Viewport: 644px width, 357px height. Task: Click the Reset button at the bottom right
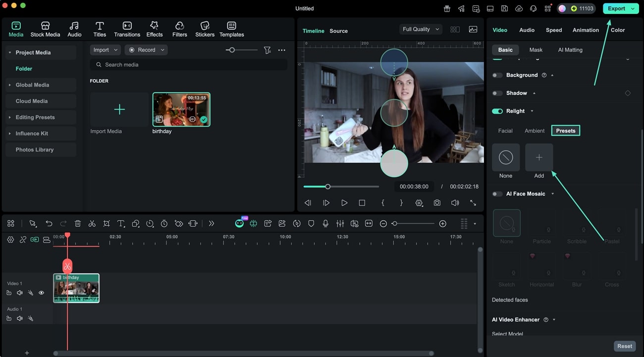coord(624,346)
